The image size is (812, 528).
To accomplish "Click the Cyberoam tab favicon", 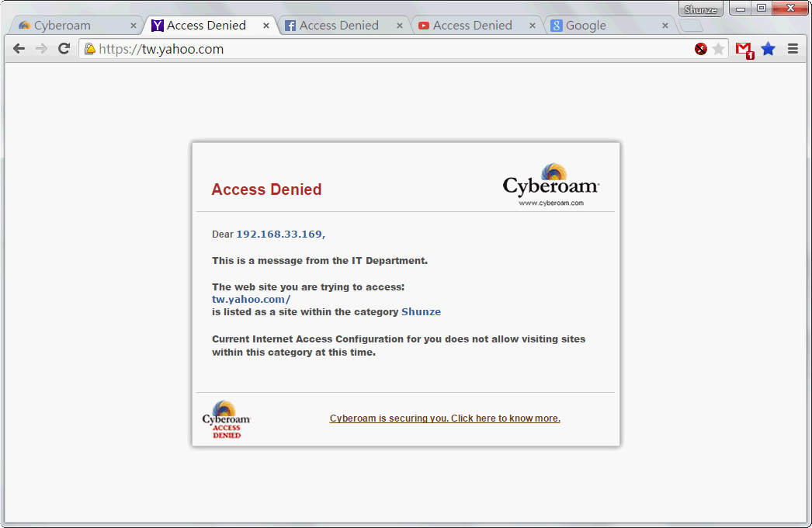I will pos(24,26).
